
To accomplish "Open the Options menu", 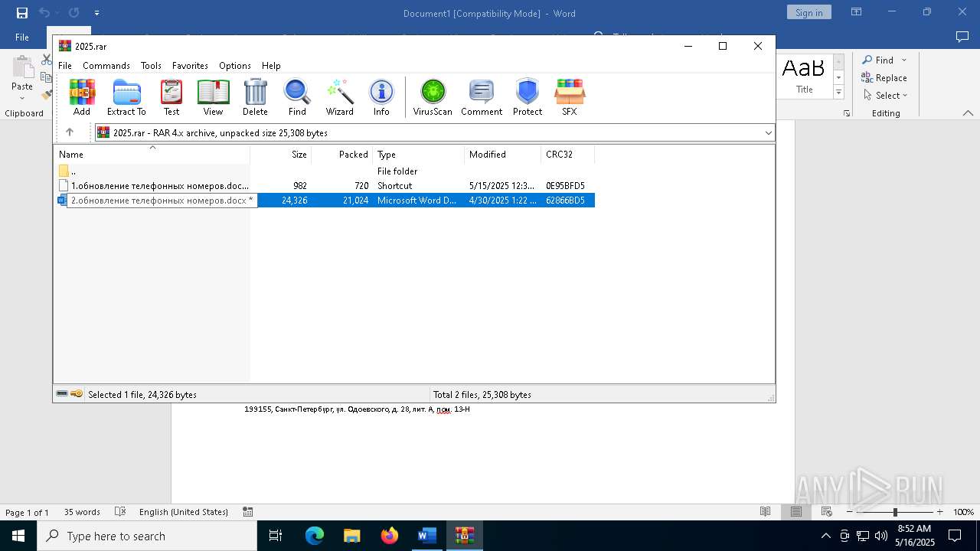I will pos(235,66).
